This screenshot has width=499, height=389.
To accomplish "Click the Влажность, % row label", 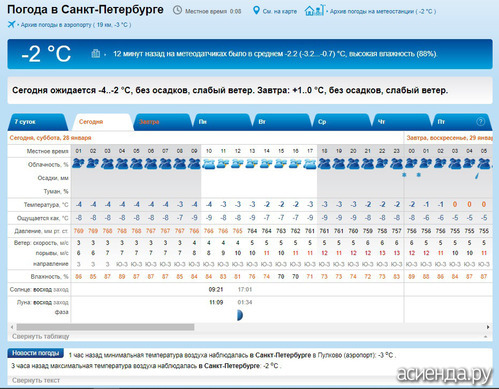I will (49, 277).
